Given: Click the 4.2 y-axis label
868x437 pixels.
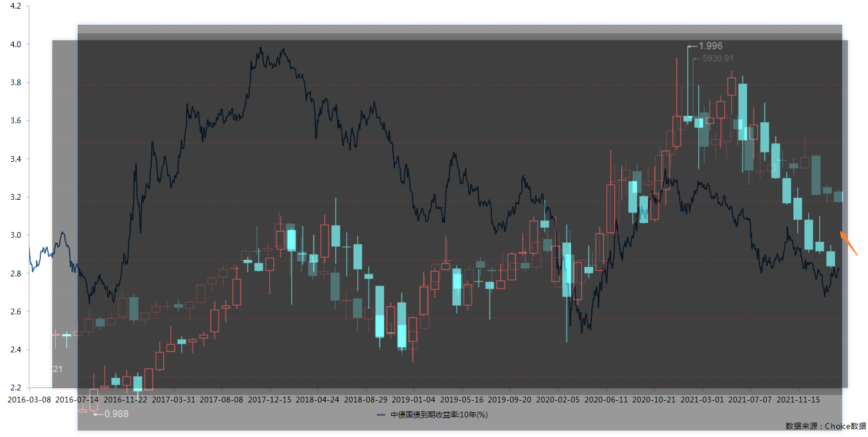Looking at the screenshot, I should (16, 6).
